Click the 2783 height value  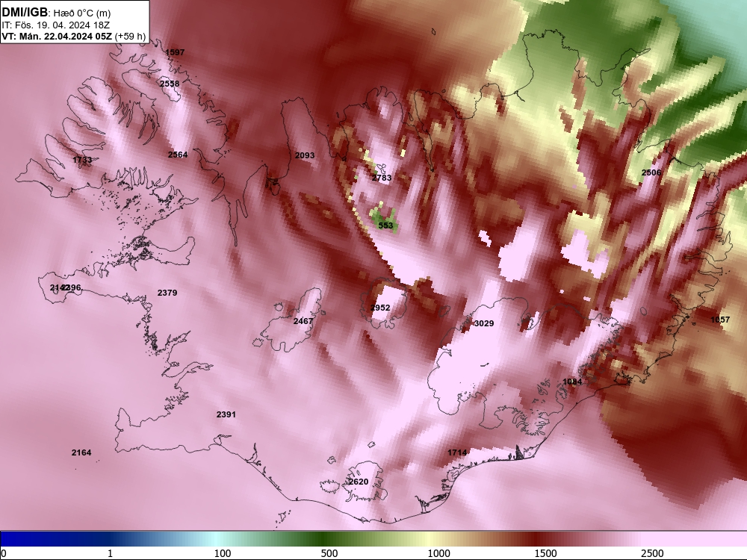pos(382,178)
